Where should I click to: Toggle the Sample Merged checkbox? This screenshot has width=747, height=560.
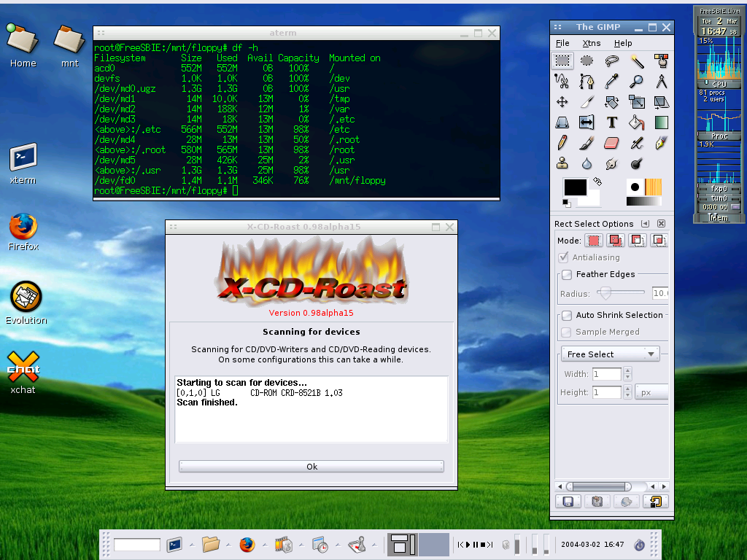[566, 332]
